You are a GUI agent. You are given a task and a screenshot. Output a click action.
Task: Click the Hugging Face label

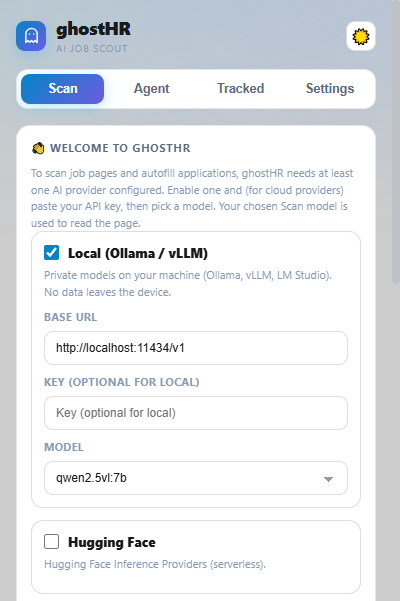[x=112, y=542]
